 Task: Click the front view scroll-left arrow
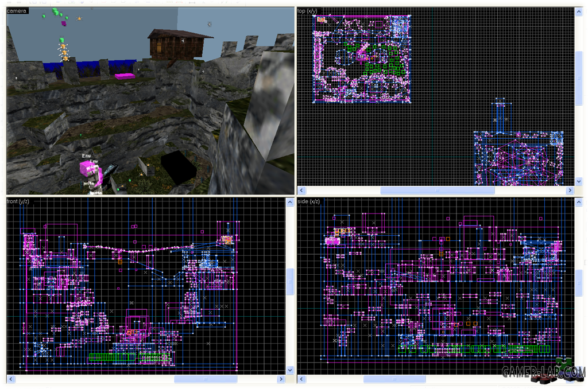click(x=11, y=379)
